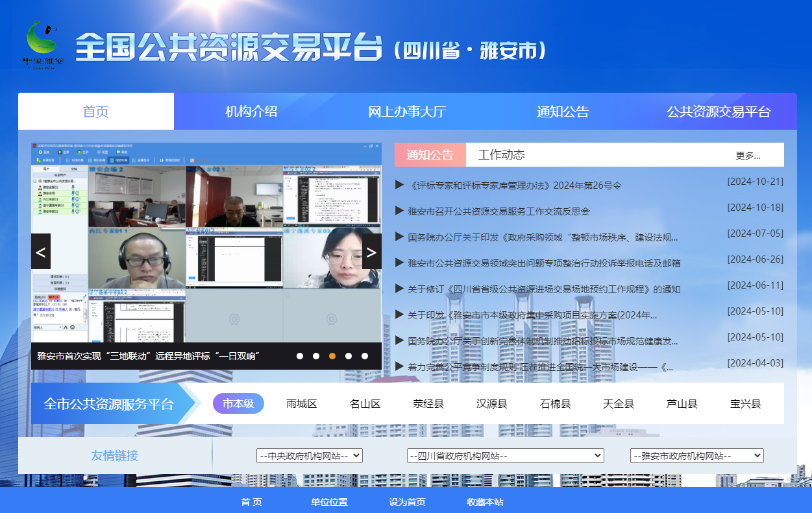This screenshot has width=812, height=513.
Task: Mute the microphone icon beside 雅安会场 participant
Action: (73, 193)
